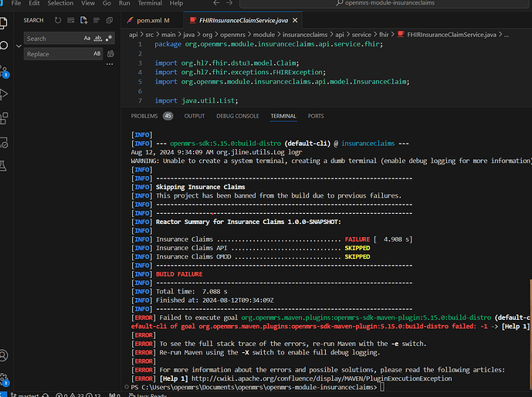Image resolution: width=532 pixels, height=397 pixels.
Task: Click the terminal PS prompt line
Action: click(x=254, y=387)
